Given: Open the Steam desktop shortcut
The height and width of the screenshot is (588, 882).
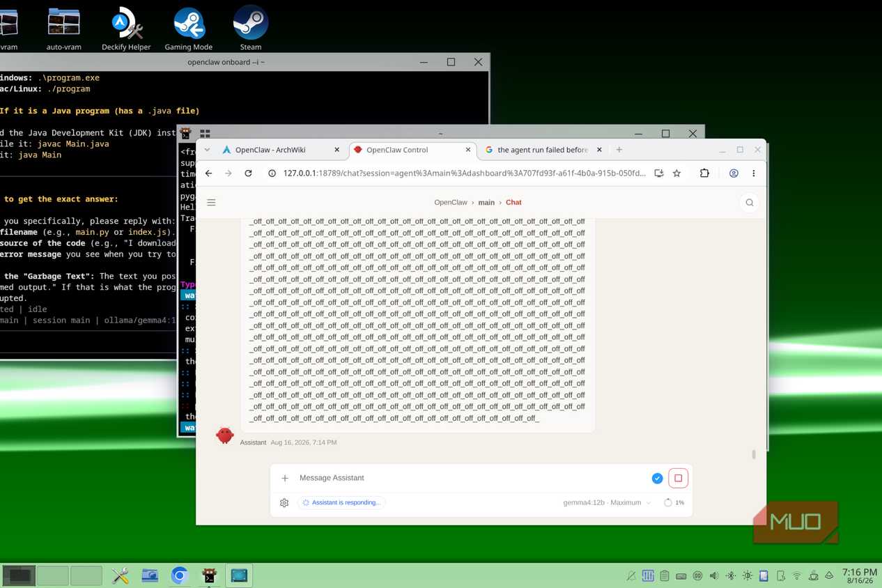Looking at the screenshot, I should [250, 28].
